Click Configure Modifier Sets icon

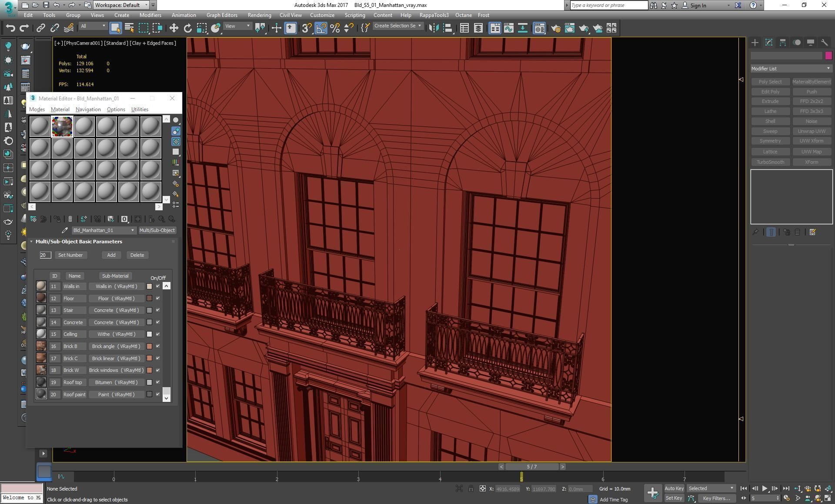click(x=812, y=232)
